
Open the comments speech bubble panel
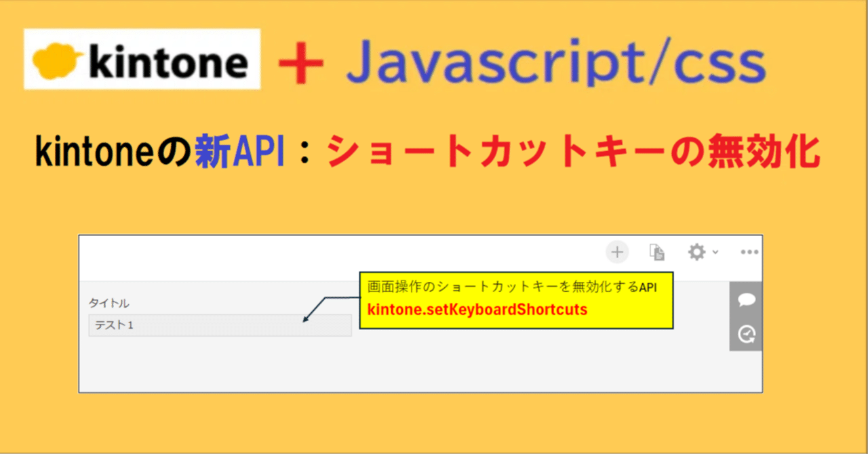pos(747,300)
